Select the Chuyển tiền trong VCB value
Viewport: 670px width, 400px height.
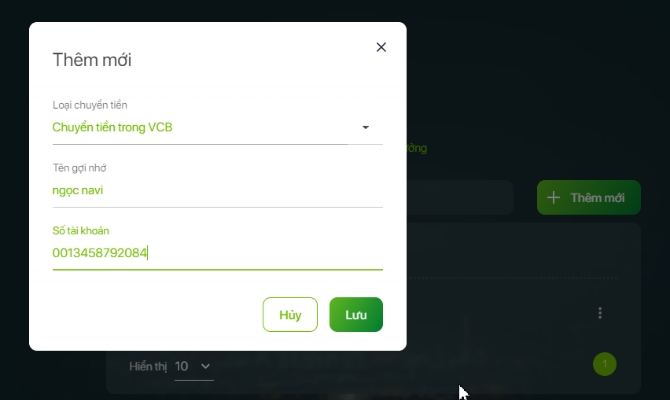pyautogui.click(x=112, y=127)
